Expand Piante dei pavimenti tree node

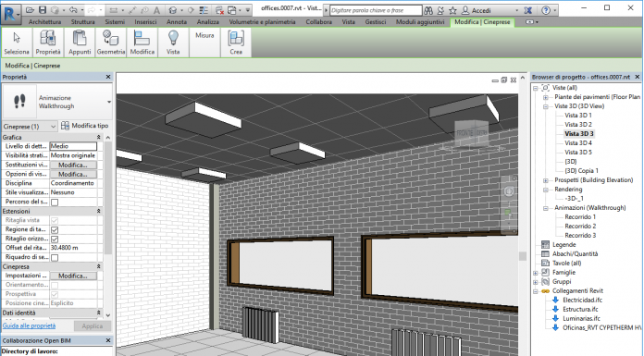(x=545, y=97)
